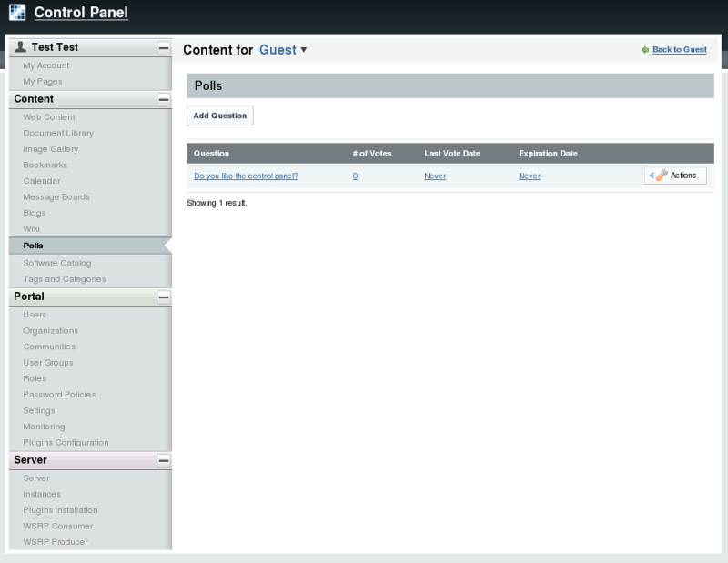The width and height of the screenshot is (728, 563).
Task: Click the Test Test section title
Action: (x=55, y=47)
